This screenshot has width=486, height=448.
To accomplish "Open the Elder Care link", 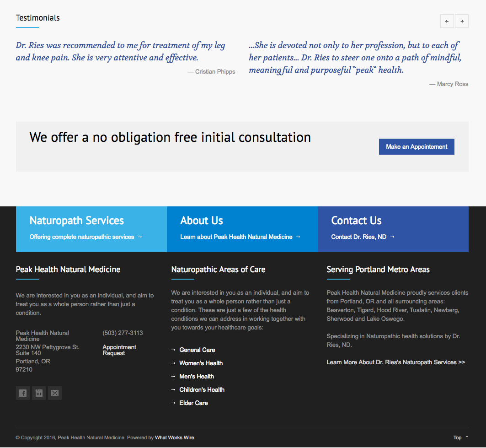I will (x=193, y=403).
